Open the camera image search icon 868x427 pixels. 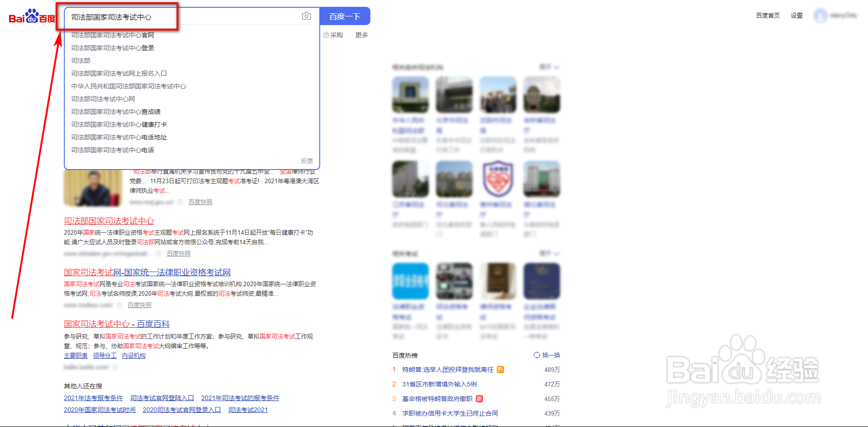[x=307, y=16]
